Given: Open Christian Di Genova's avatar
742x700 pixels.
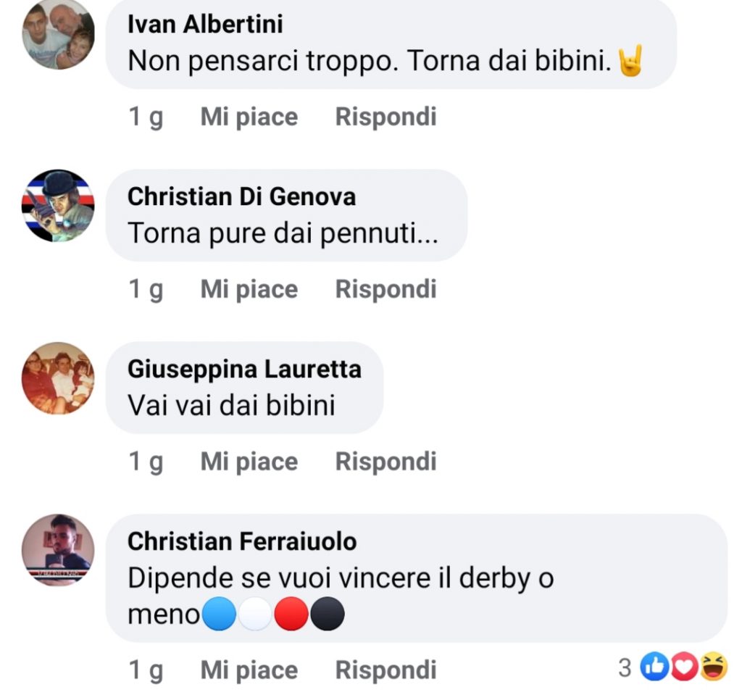Looking at the screenshot, I should (58, 206).
